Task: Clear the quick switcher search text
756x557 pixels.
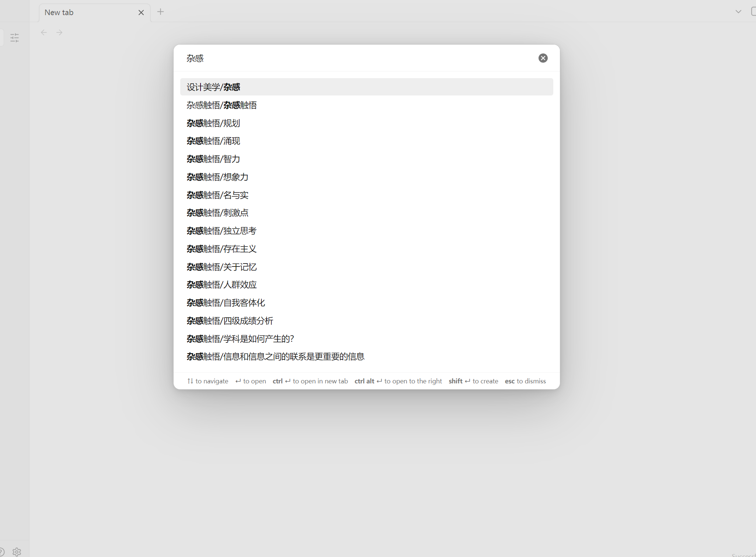Action: click(543, 58)
